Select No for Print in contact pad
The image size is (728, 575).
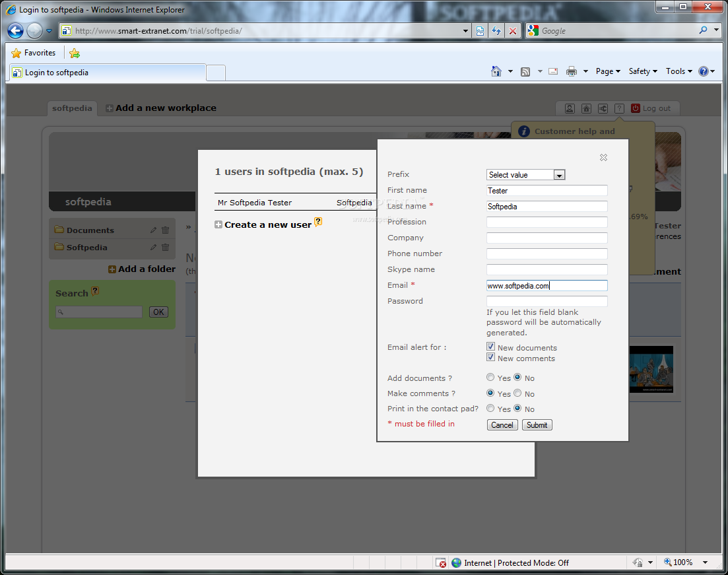tap(517, 408)
